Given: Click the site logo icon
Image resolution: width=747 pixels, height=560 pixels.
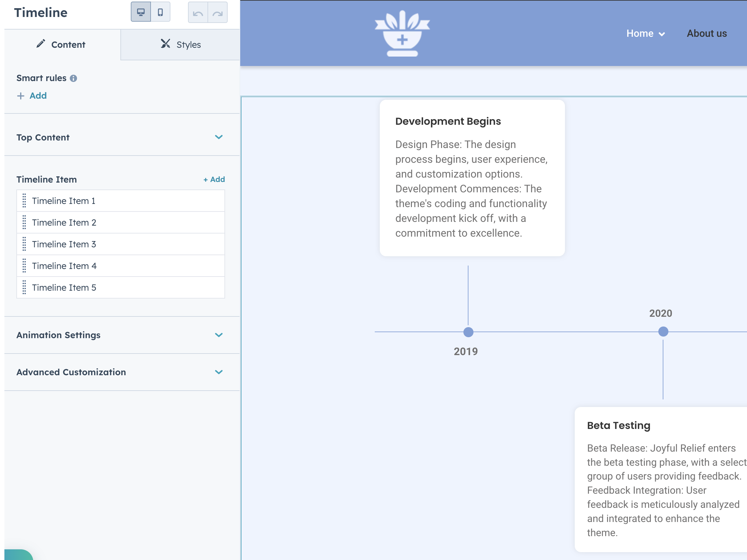Looking at the screenshot, I should (402, 33).
